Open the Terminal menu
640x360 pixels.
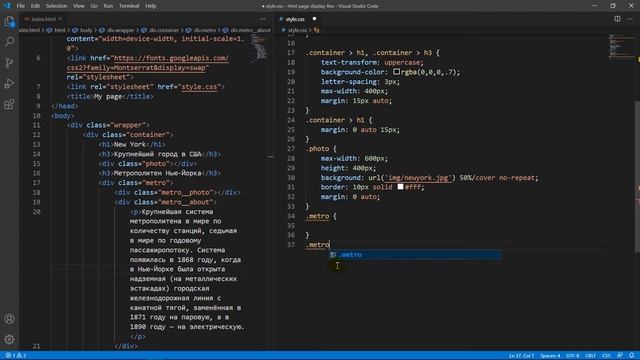coord(129,6)
